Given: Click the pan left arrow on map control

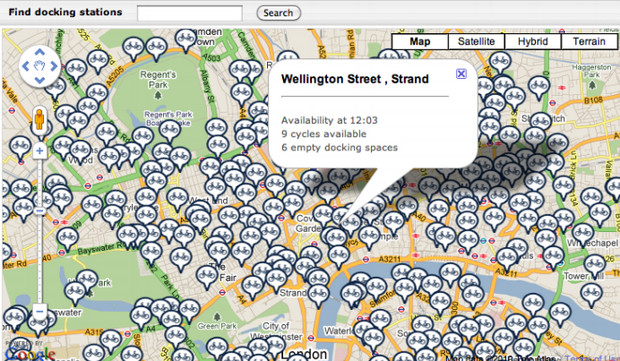Looking at the screenshot, I should 26,66.
